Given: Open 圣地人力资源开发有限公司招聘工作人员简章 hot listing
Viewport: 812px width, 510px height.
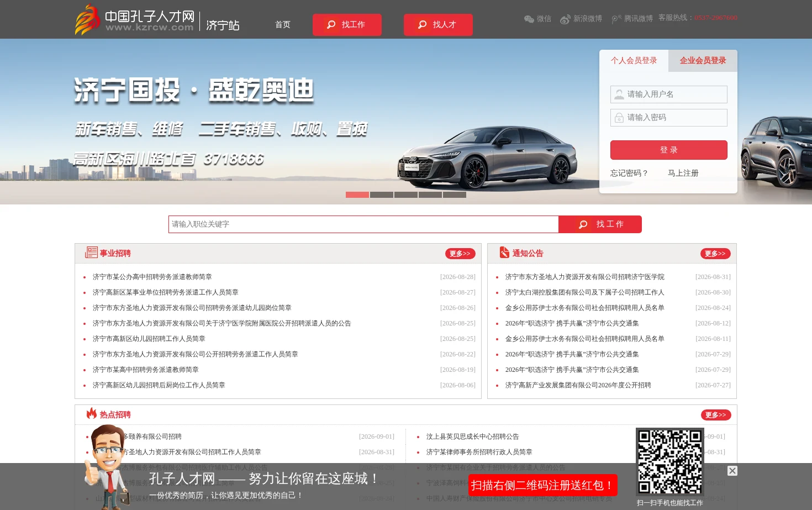Looking at the screenshot, I should click(192, 452).
